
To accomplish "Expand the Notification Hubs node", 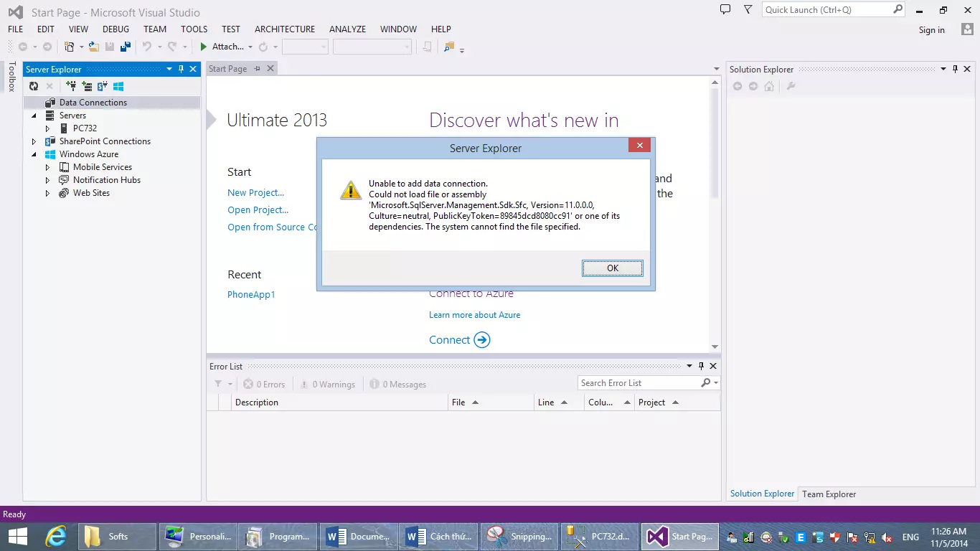I will point(47,180).
